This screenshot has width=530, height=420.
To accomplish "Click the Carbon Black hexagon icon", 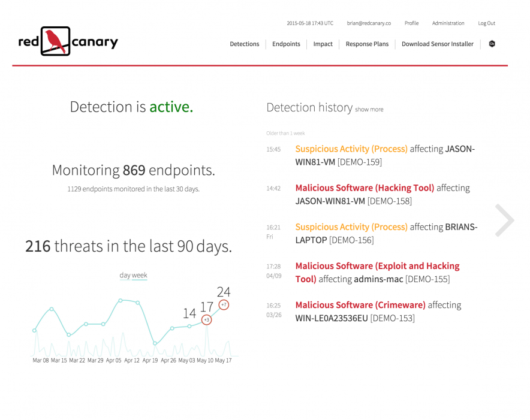I will coord(492,44).
